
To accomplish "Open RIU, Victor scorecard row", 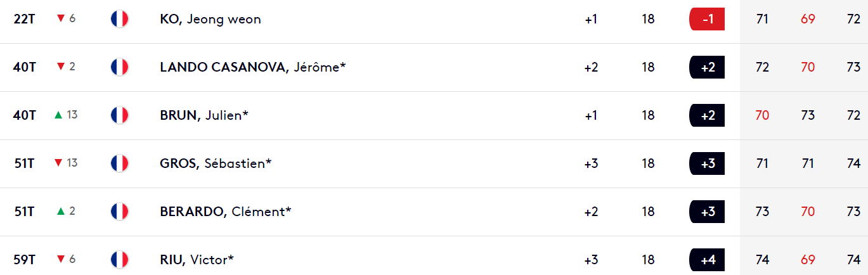I will (197, 259).
